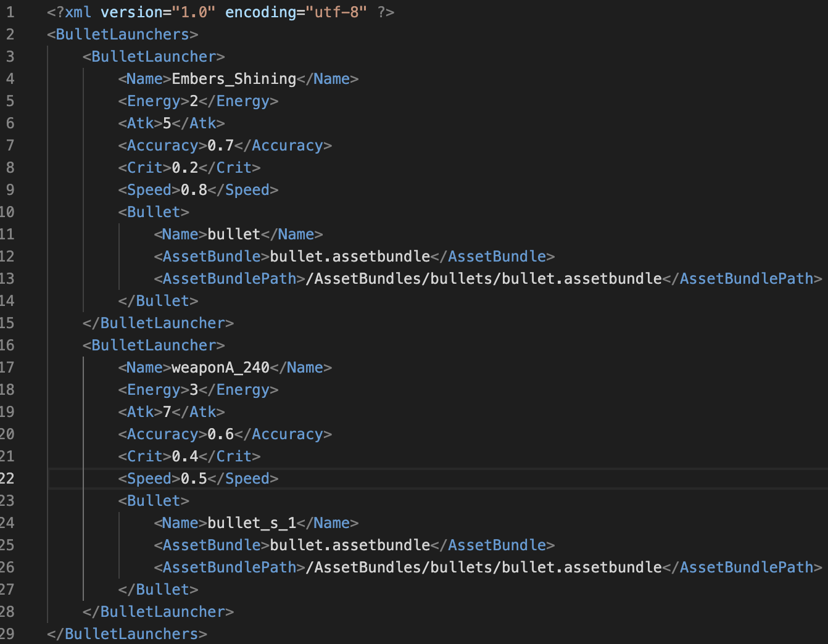Click the bullet_s_1 name value
828x644 pixels.
(x=252, y=523)
